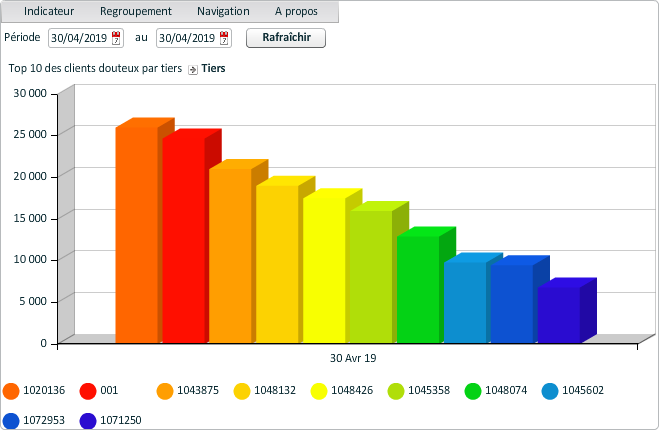Click the orange legend swatch for 1020136
This screenshot has height=430, width=659.
tap(11, 391)
